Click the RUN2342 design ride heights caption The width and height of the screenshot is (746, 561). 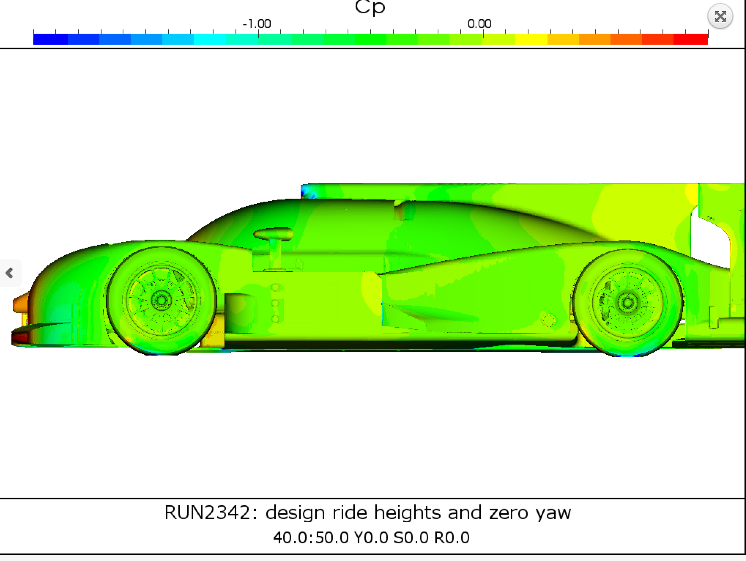coord(367,512)
